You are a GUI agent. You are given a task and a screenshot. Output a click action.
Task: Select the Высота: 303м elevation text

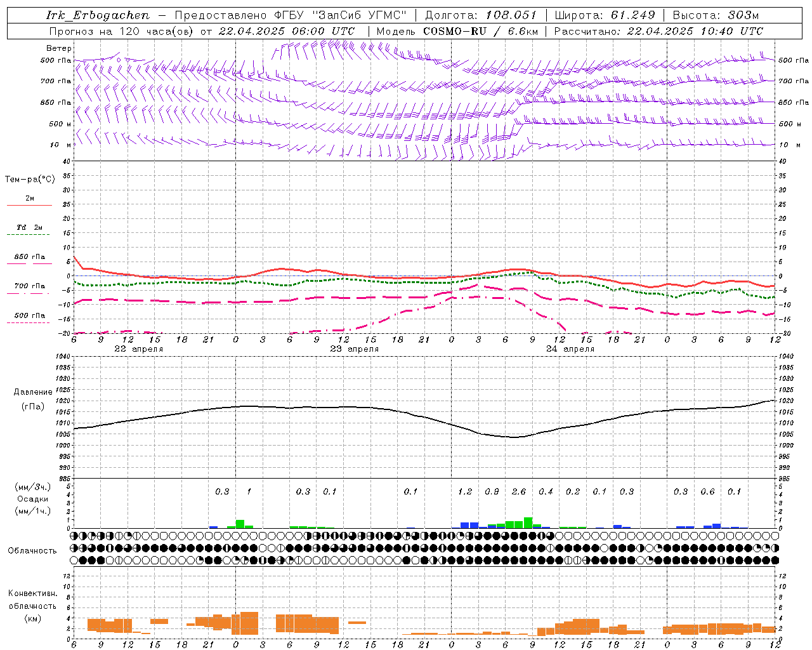(716, 15)
